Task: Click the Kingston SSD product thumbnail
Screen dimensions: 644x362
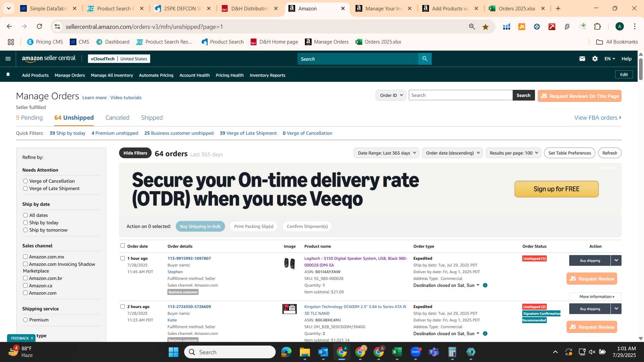Action: click(289, 309)
